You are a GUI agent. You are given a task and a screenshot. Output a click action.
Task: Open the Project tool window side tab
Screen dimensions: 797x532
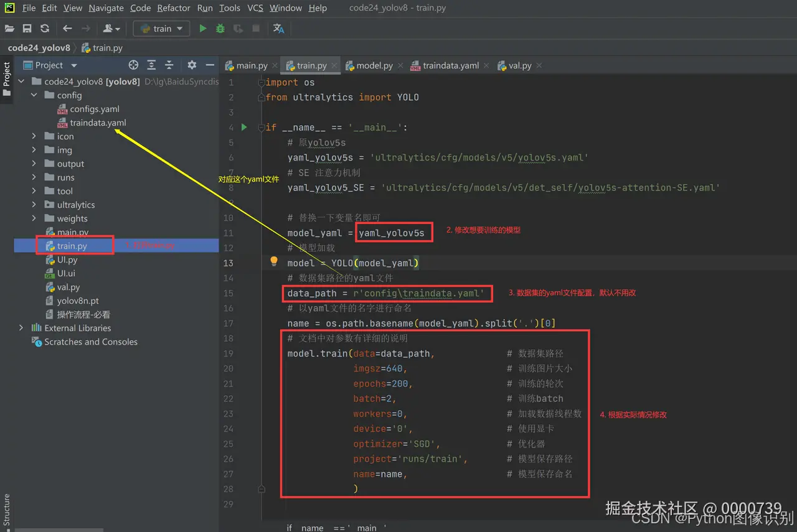tap(7, 78)
